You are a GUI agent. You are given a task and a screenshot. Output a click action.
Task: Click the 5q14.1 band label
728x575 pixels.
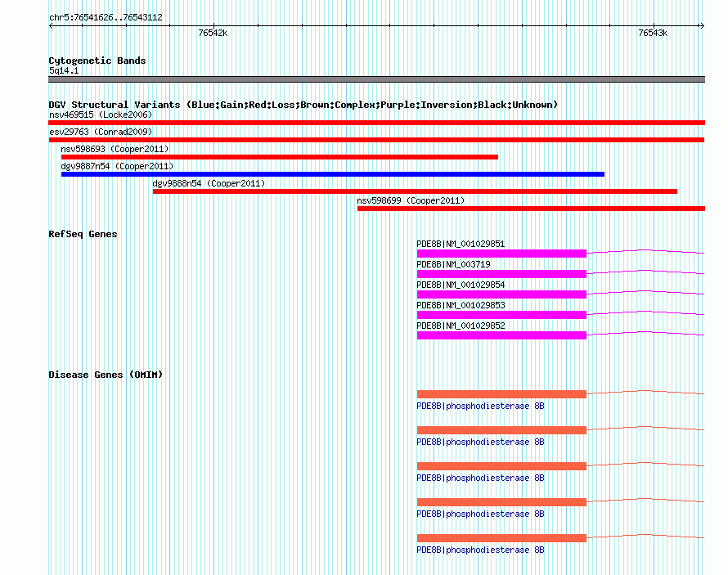coord(64,70)
